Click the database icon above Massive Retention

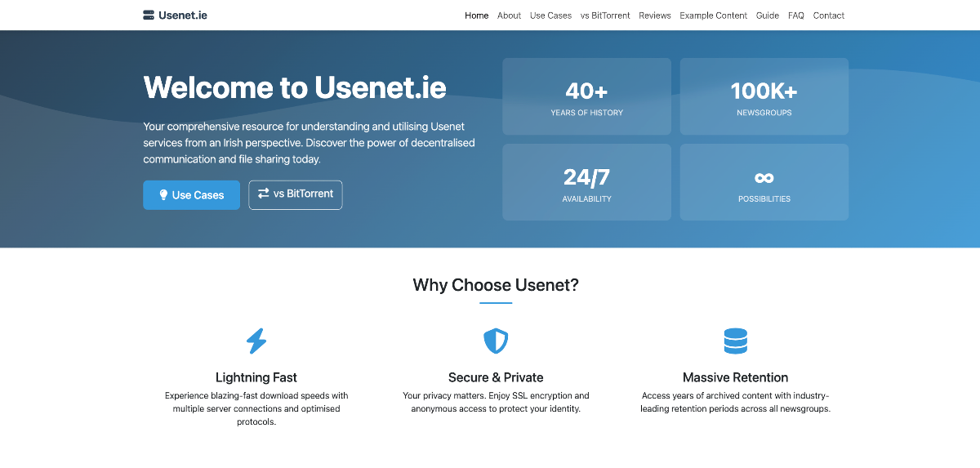[x=736, y=341]
